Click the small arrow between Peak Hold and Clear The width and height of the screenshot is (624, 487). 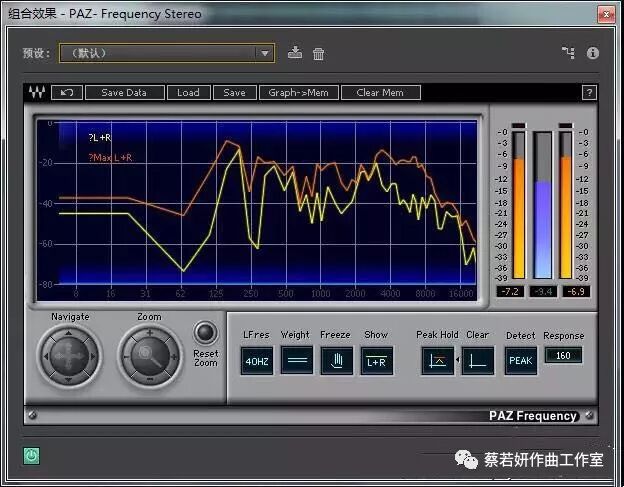tap(458, 360)
